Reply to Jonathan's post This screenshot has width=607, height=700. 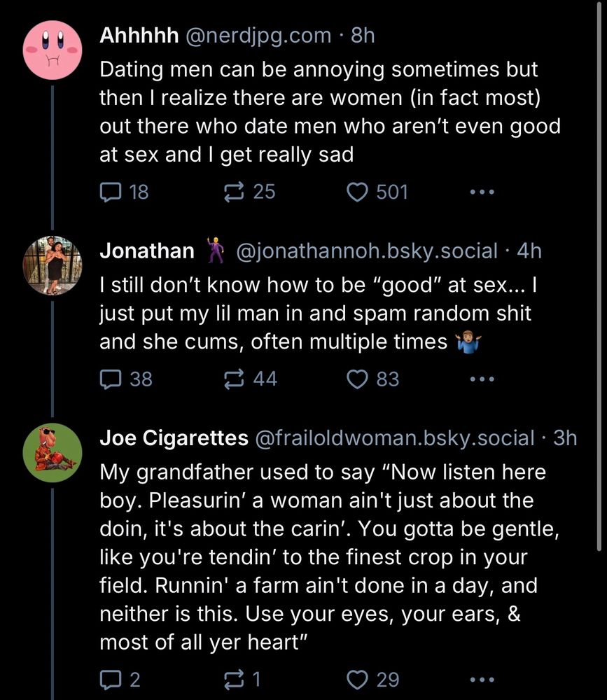(x=111, y=379)
